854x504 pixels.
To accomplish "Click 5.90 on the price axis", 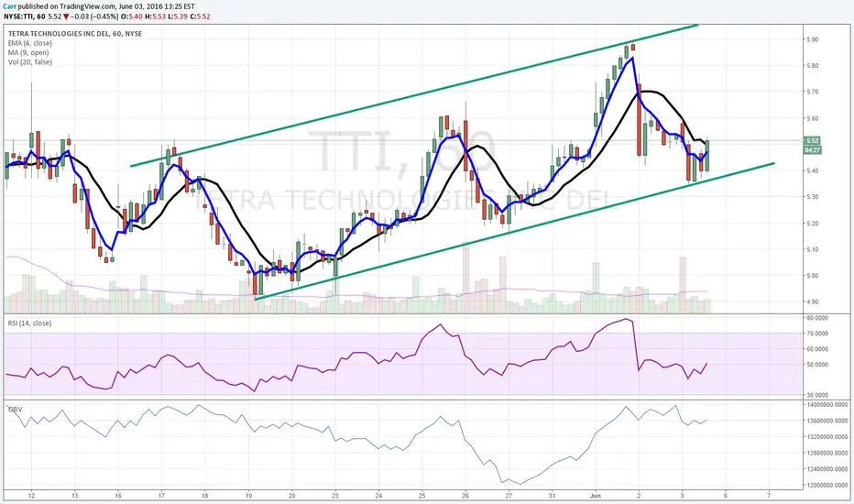I will pos(812,39).
